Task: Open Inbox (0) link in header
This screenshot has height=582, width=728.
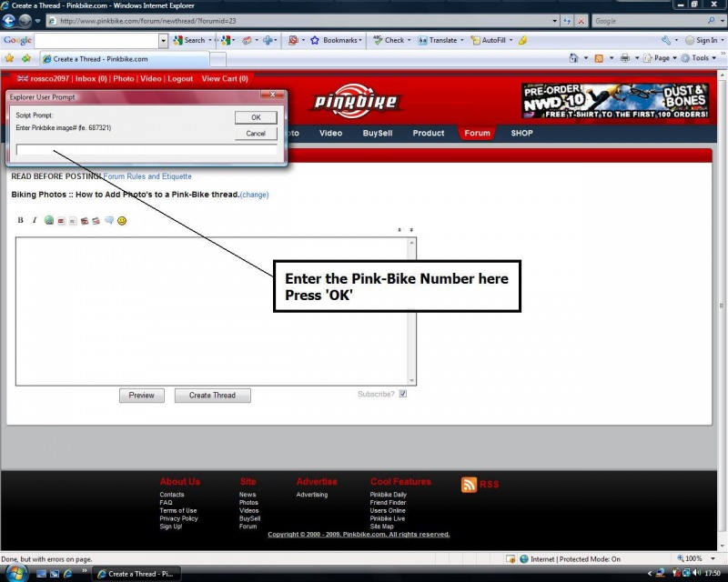Action: [91, 79]
